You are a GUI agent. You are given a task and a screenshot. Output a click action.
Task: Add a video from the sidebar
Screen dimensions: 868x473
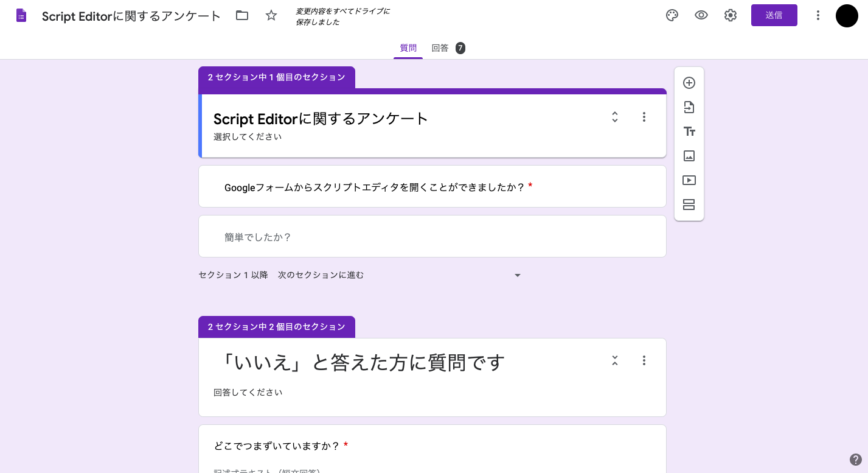pos(689,180)
